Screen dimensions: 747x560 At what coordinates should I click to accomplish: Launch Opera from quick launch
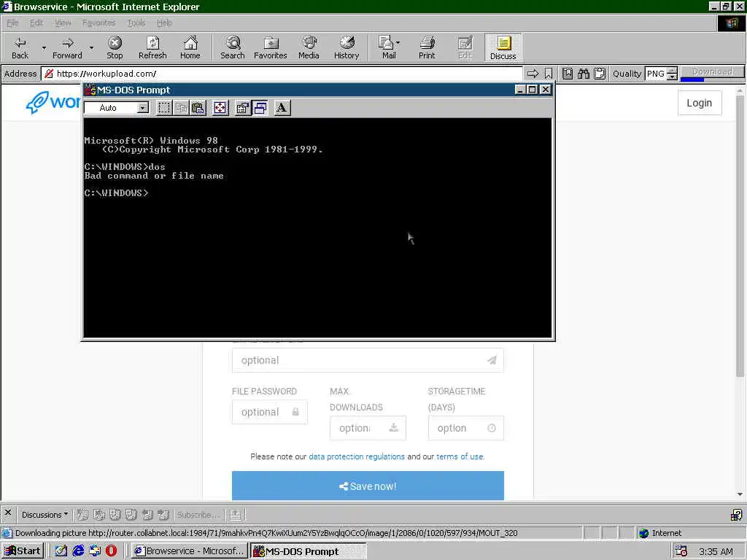(x=111, y=551)
